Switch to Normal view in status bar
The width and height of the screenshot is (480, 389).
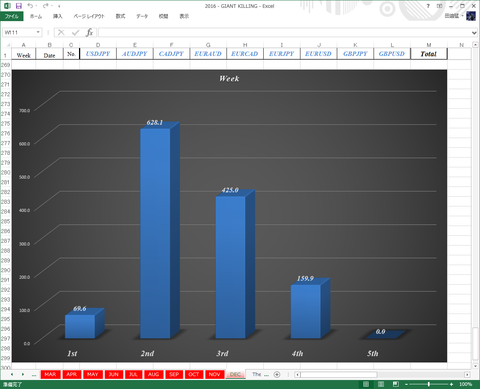[366, 384]
